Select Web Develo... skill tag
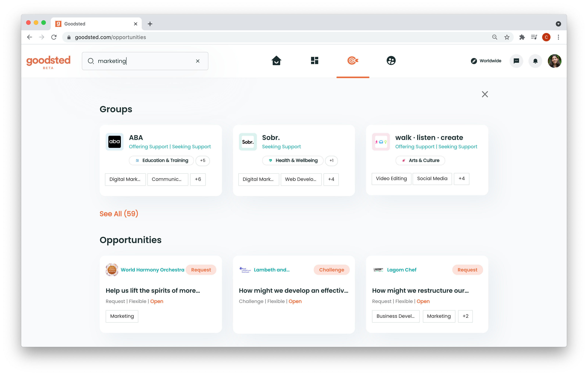This screenshot has width=588, height=375. click(301, 179)
